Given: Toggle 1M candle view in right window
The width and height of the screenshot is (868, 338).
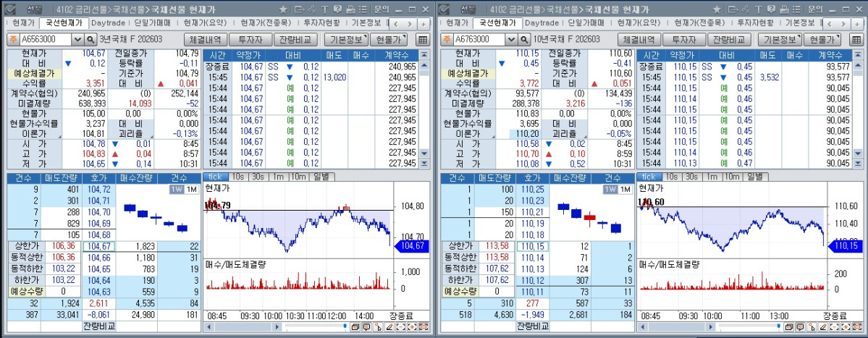Looking at the screenshot, I should pyautogui.click(x=625, y=189).
